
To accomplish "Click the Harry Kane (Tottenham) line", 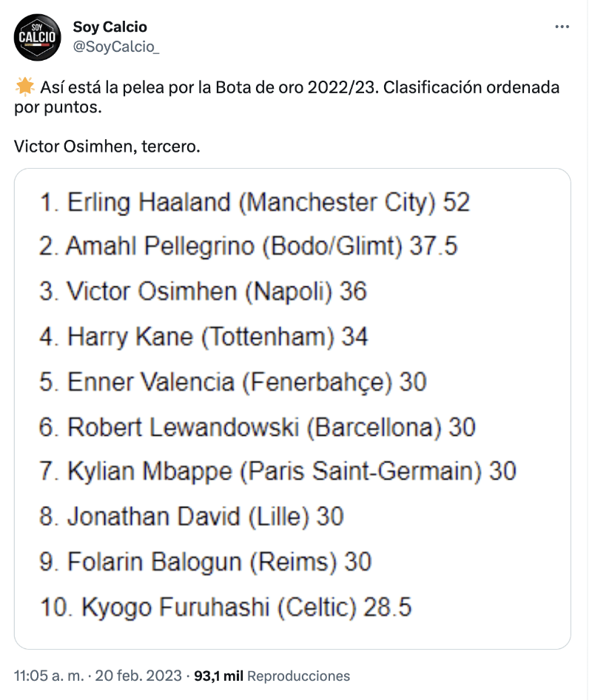I will (x=203, y=337).
